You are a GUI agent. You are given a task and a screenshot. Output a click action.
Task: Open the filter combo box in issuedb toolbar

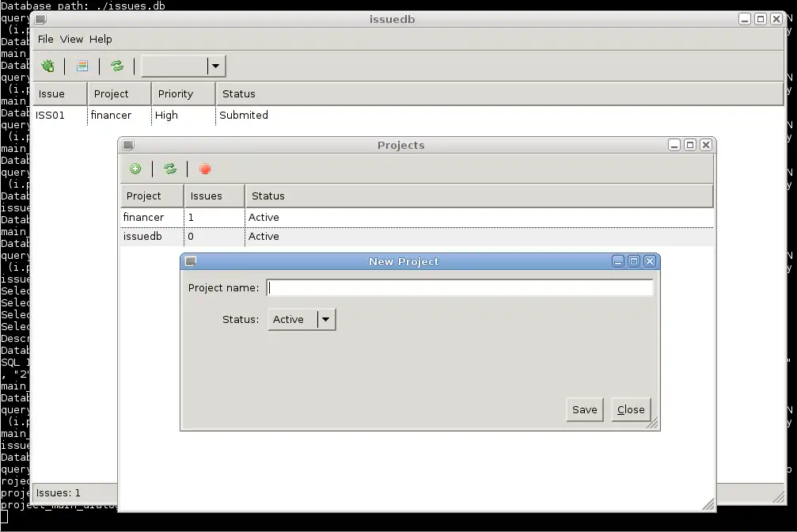pos(184,66)
